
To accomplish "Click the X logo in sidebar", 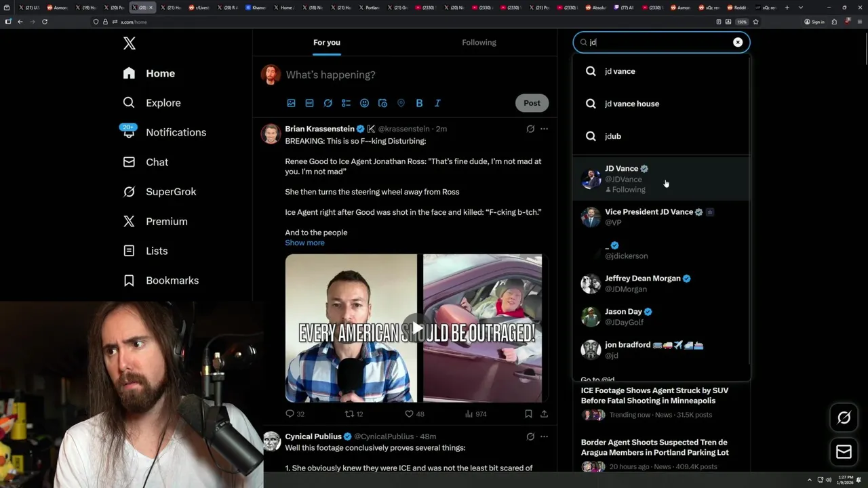I will pos(130,43).
